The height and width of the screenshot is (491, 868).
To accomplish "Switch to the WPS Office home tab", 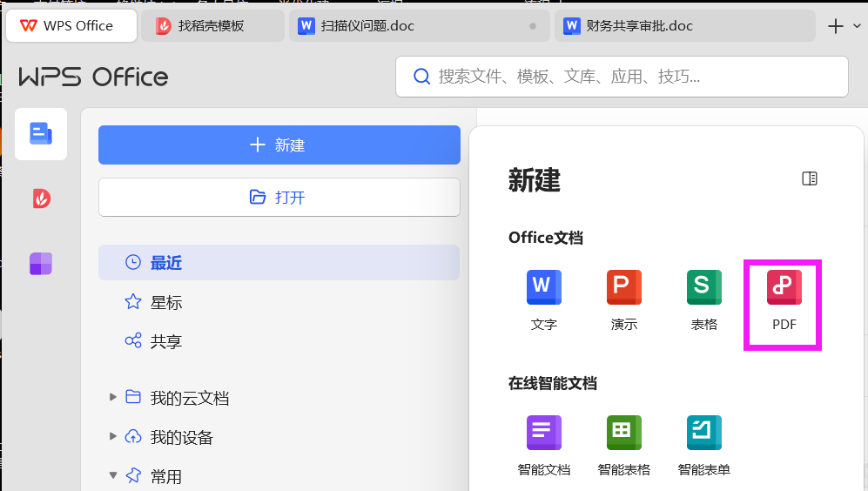I will coord(71,26).
